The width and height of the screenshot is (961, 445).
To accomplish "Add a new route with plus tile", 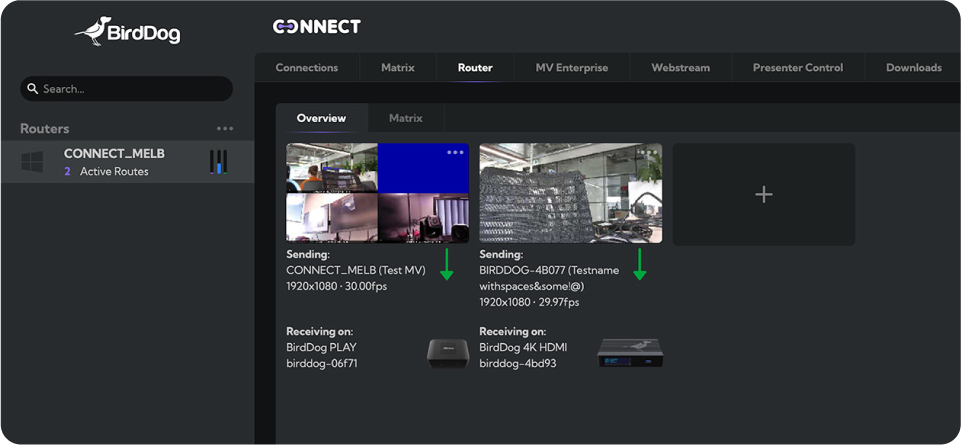I will [763, 194].
